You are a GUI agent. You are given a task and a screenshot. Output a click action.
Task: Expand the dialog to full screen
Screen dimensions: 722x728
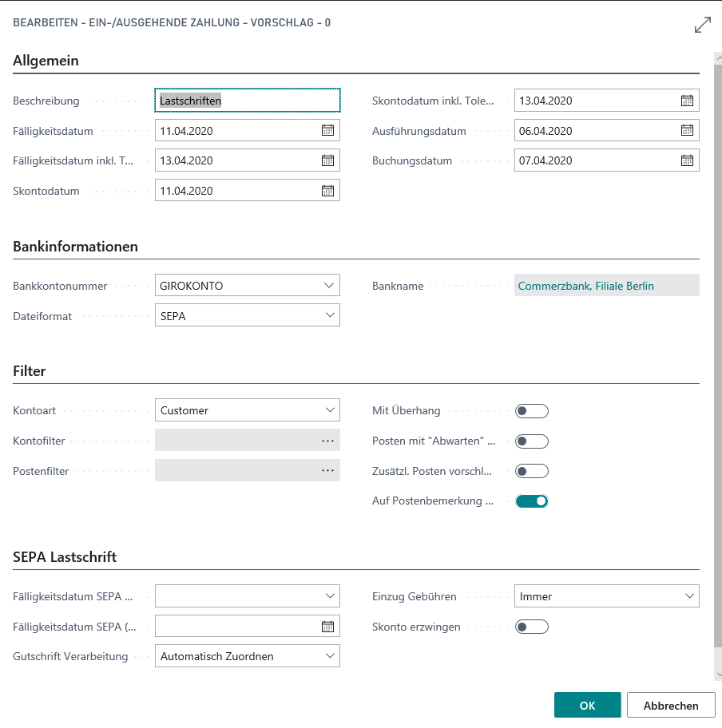[x=702, y=25]
